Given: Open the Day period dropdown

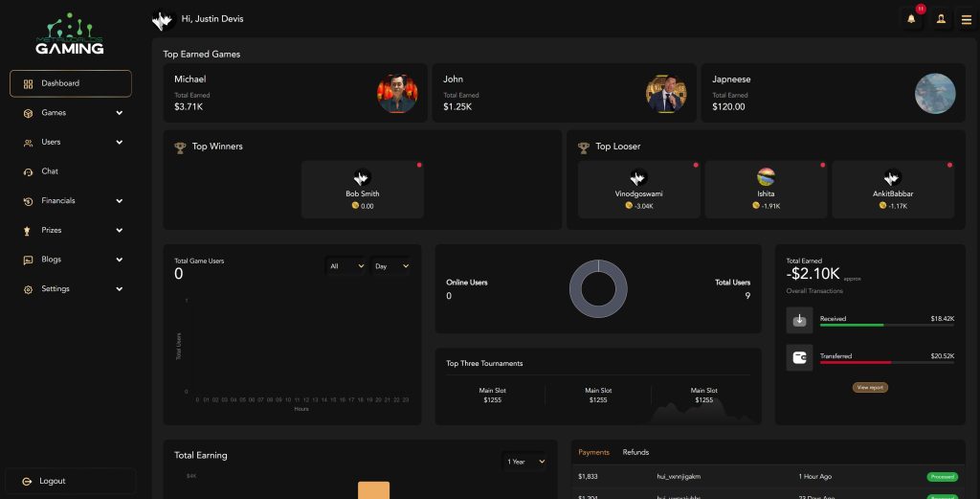Looking at the screenshot, I should pos(391,266).
